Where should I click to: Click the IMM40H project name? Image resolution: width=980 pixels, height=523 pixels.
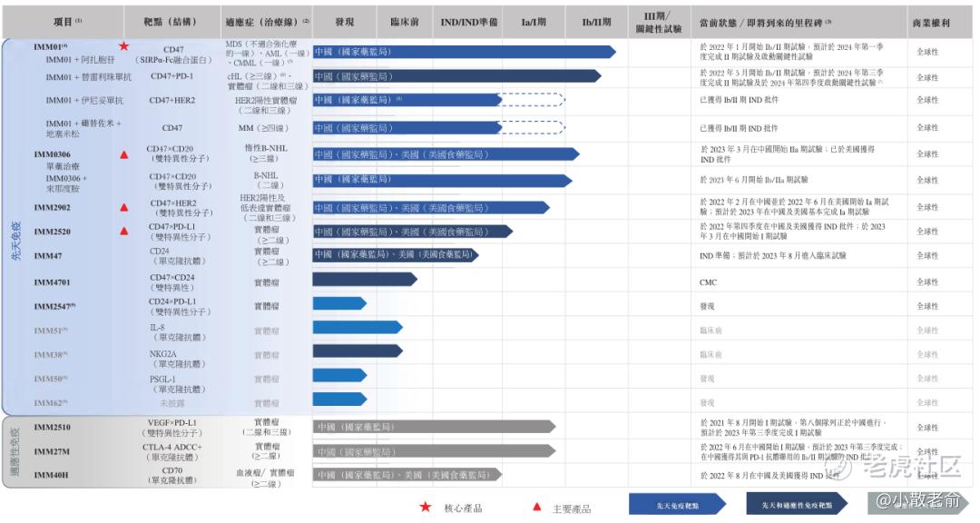(x=51, y=475)
